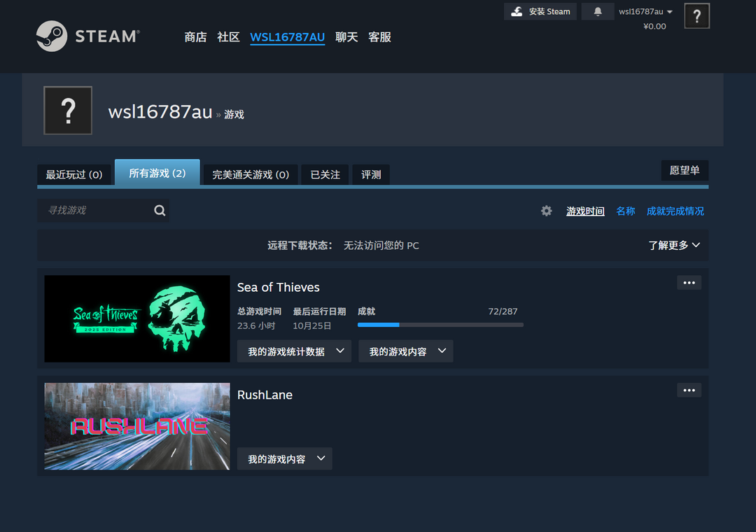756x532 pixels.
Task: Expand 我的游戏内容 for RushLane
Action: [x=284, y=458]
